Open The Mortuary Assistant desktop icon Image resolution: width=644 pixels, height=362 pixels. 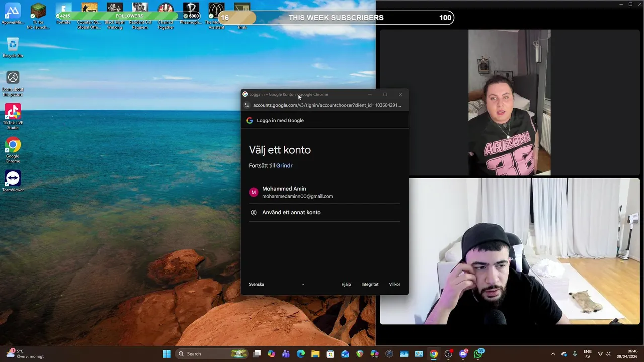click(216, 16)
